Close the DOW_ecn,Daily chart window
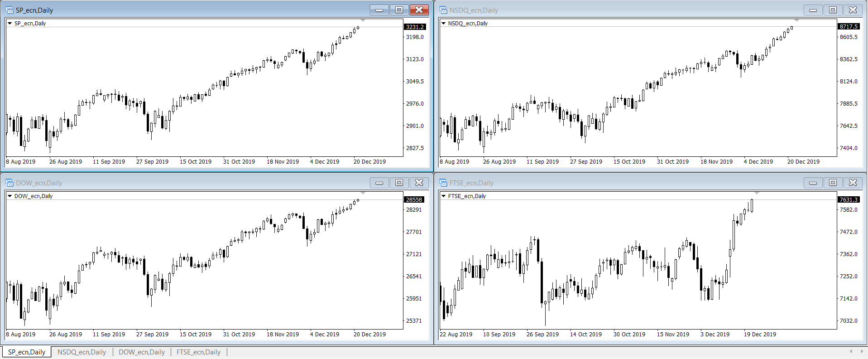The height and width of the screenshot is (359, 868). pyautogui.click(x=419, y=183)
